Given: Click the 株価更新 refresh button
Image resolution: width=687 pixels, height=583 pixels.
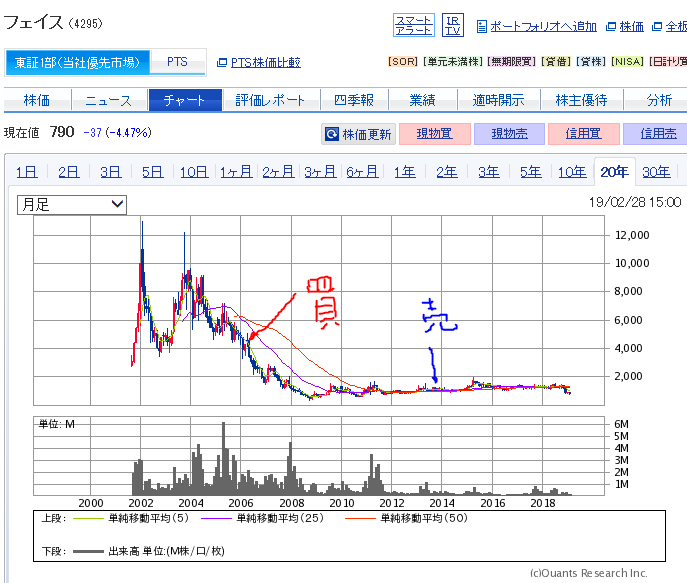Looking at the screenshot, I should pos(358,134).
